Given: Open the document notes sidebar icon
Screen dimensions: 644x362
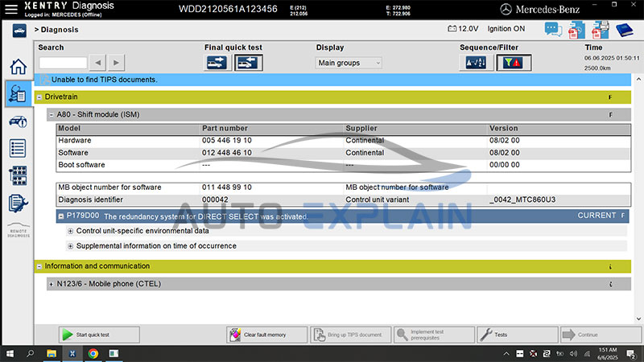Looking at the screenshot, I should (x=18, y=204).
